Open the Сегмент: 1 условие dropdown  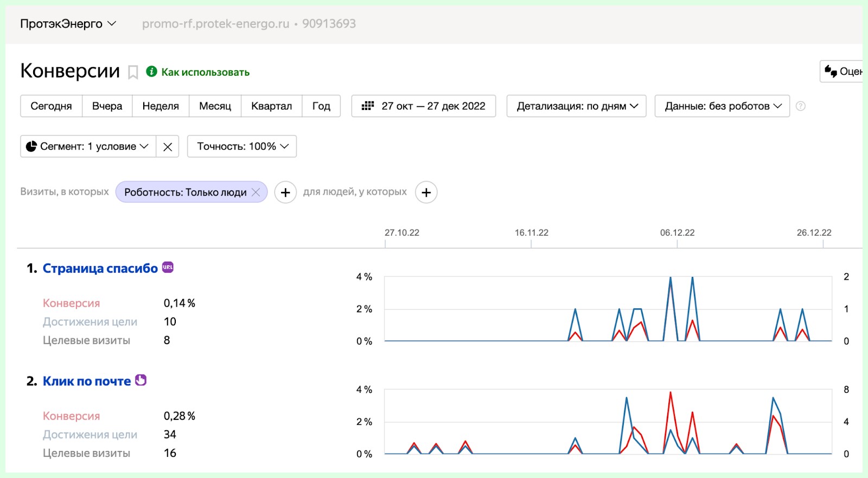tap(88, 147)
